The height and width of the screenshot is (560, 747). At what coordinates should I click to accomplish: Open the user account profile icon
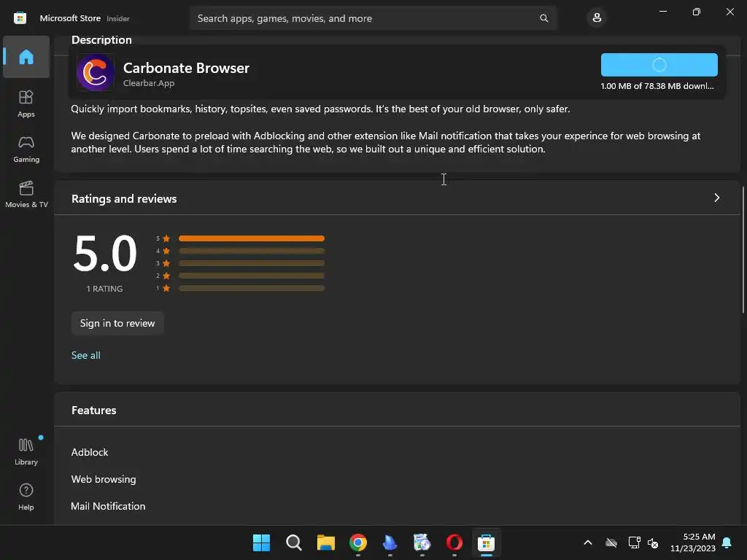tap(597, 18)
